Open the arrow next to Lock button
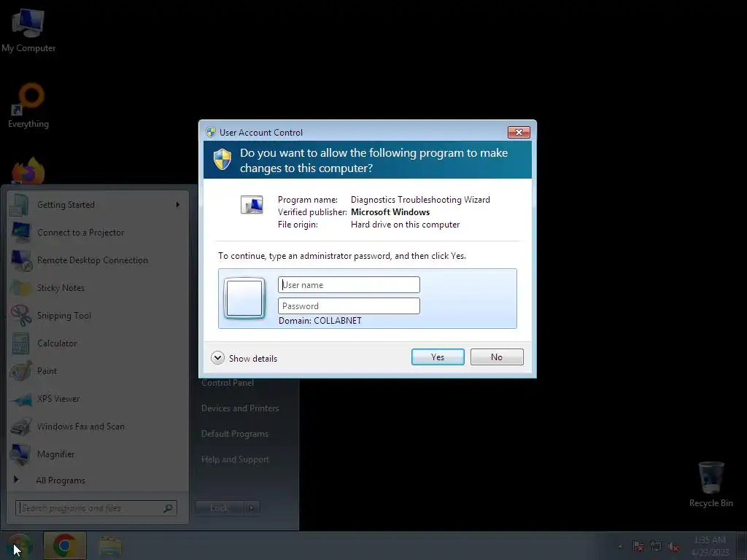Screen dimensions: 747x560 tap(252, 508)
